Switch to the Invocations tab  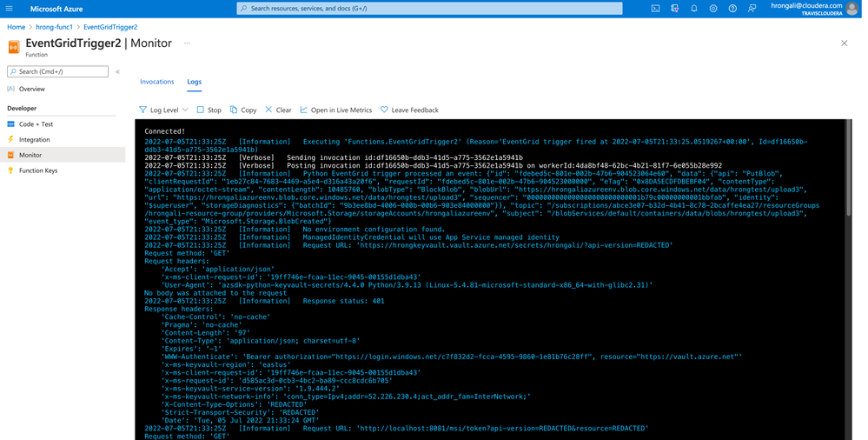point(156,82)
